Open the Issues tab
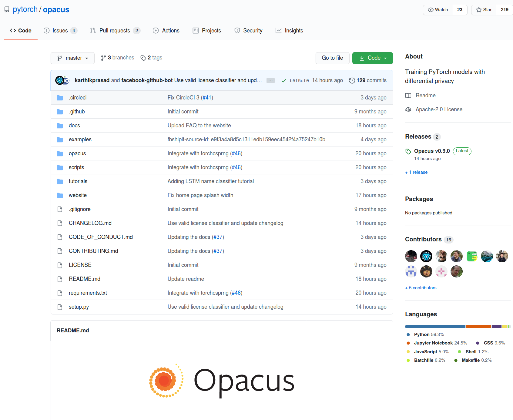Image resolution: width=513 pixels, height=420 pixels. click(60, 31)
